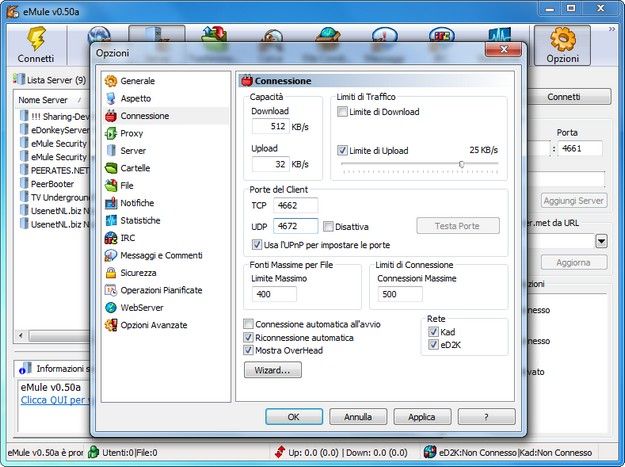Select Sicurezza in options list
The width and height of the screenshot is (625, 467).
click(x=138, y=273)
